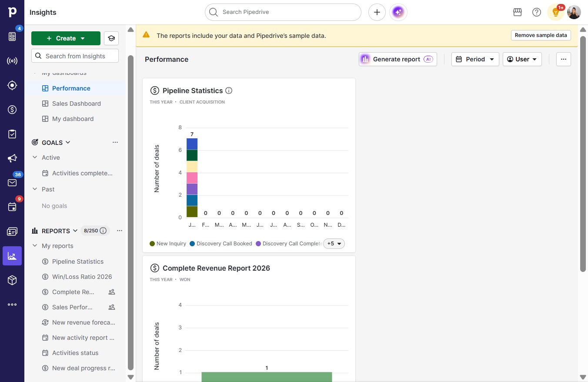Click the Pipeline Statistics chart title
This screenshot has height=382, width=588.
click(x=193, y=90)
